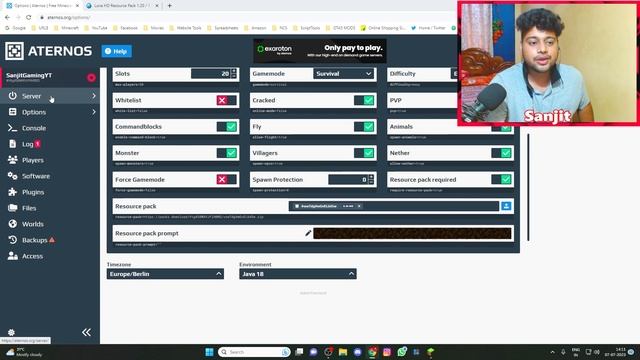Click the Worlds globe icon
The height and width of the screenshot is (360, 640).
13,224
